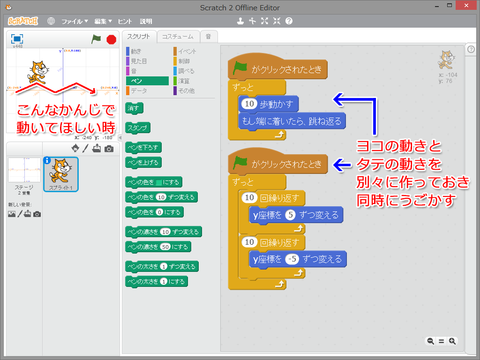Select the Duplicate stamp tool in the toolbar
The image size is (480, 360).
coord(240,21)
